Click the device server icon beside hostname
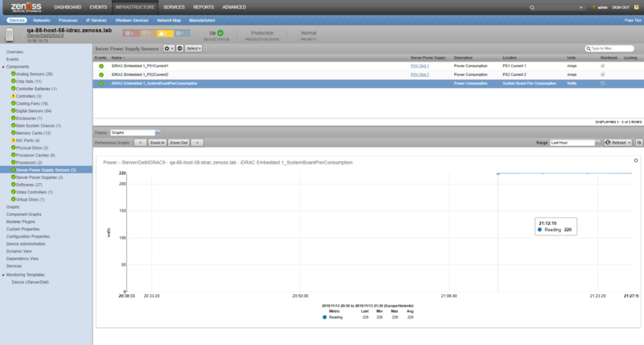This screenshot has height=345, width=644. pyautogui.click(x=10, y=35)
